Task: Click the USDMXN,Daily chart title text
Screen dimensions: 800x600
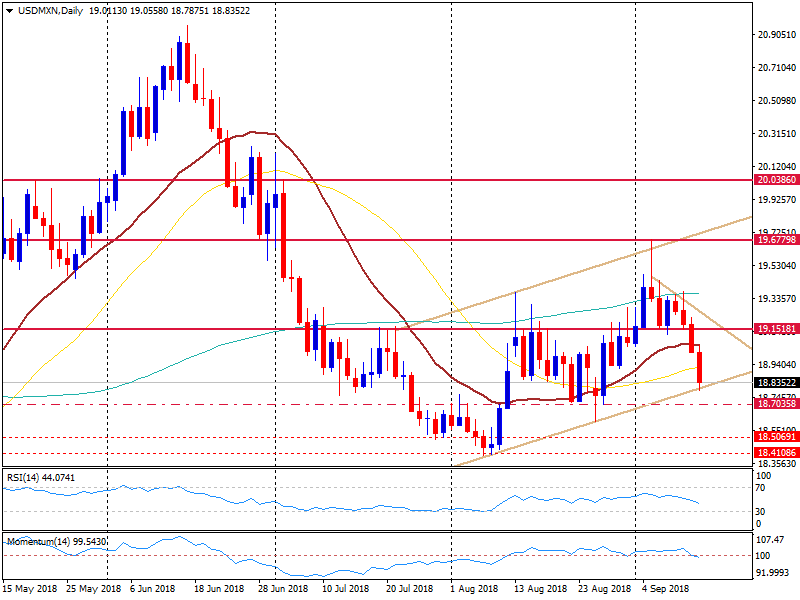Action: (x=50, y=11)
